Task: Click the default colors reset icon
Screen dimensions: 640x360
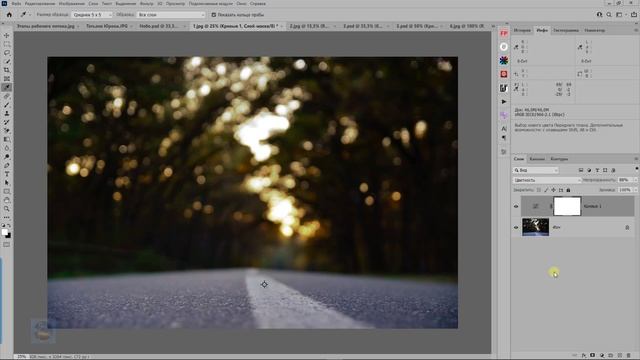Action: pos(3,225)
